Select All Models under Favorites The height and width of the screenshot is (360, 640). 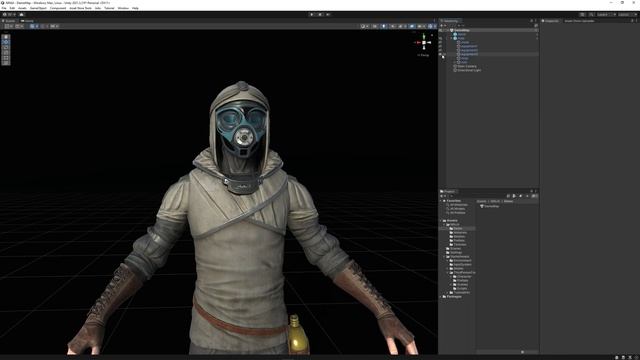pos(457,209)
